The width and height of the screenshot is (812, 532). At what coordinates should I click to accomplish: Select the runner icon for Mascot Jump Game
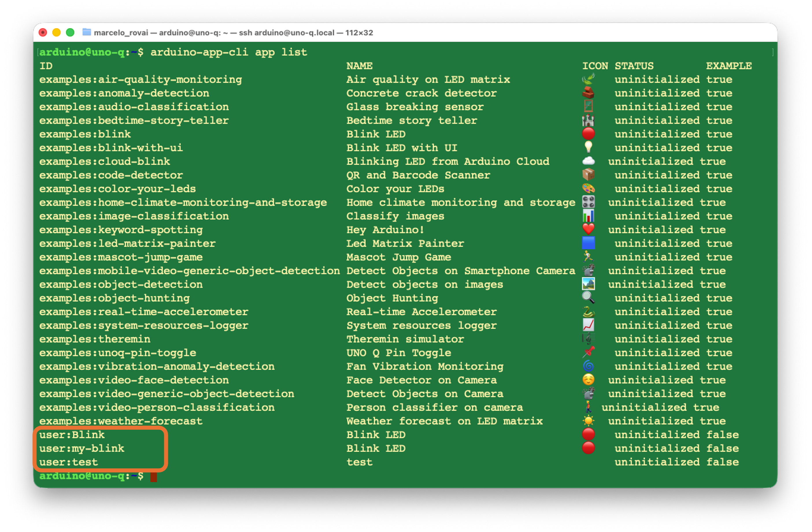[x=588, y=257]
